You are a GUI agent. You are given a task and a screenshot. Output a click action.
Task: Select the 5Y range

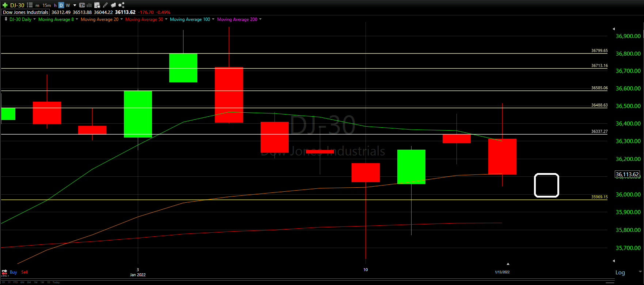[4, 282]
